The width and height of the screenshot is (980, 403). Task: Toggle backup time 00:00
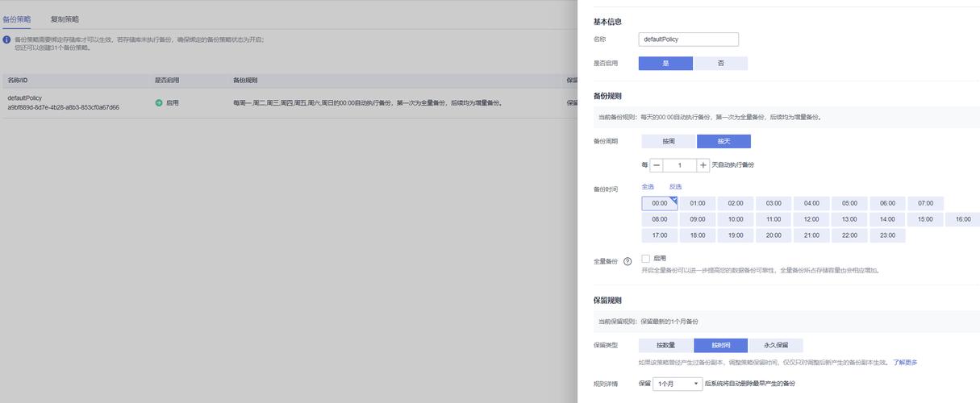(660, 203)
